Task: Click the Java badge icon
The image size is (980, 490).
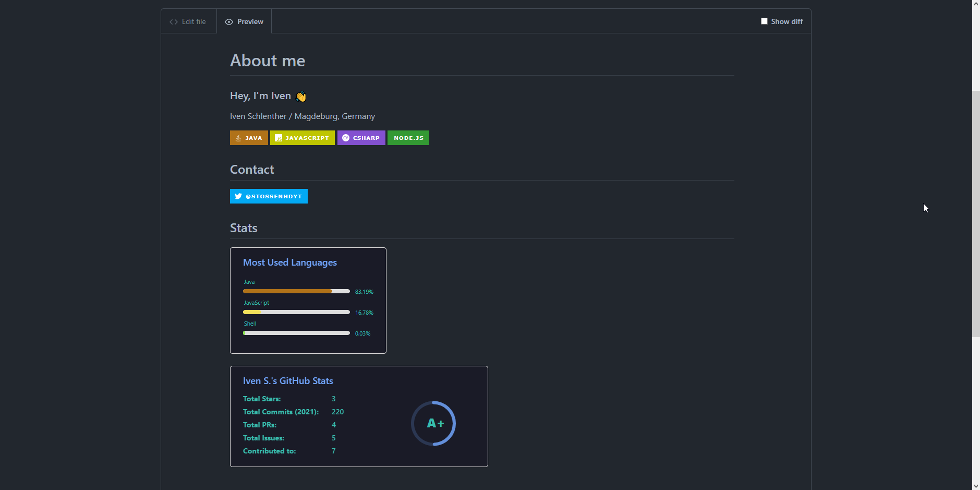Action: tap(238, 138)
